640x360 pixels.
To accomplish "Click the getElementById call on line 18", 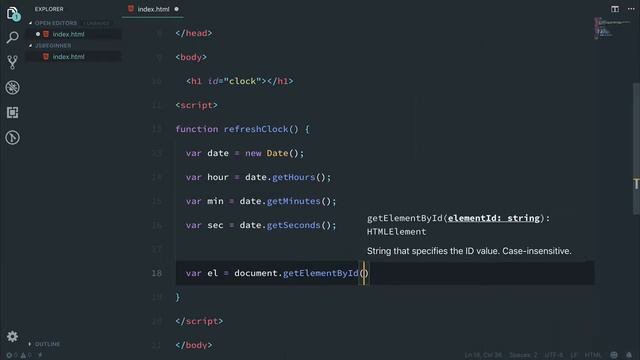I will click(x=320, y=273).
